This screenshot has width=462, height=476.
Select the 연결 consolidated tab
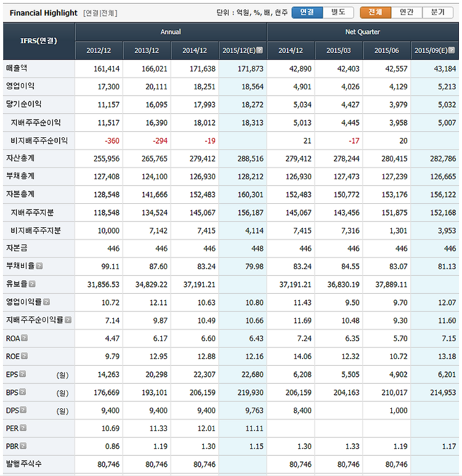(307, 12)
